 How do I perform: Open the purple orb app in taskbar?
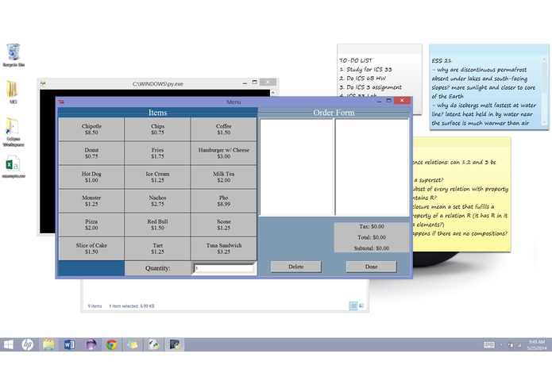91,345
